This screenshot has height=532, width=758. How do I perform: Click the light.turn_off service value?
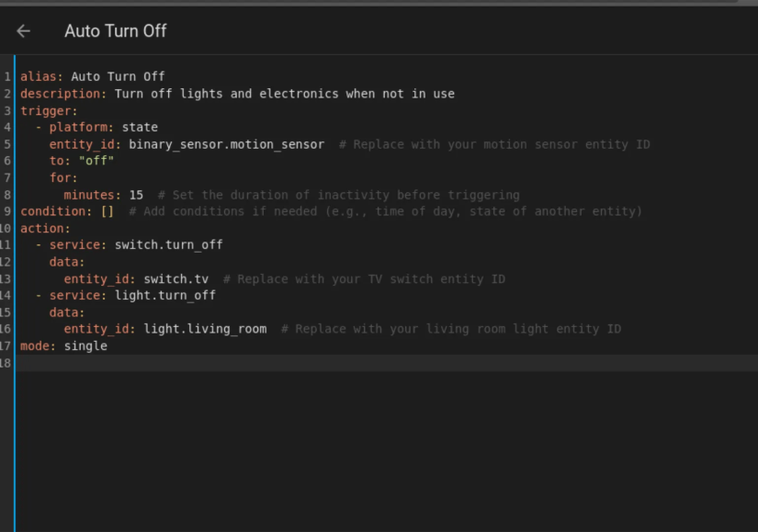coord(164,296)
